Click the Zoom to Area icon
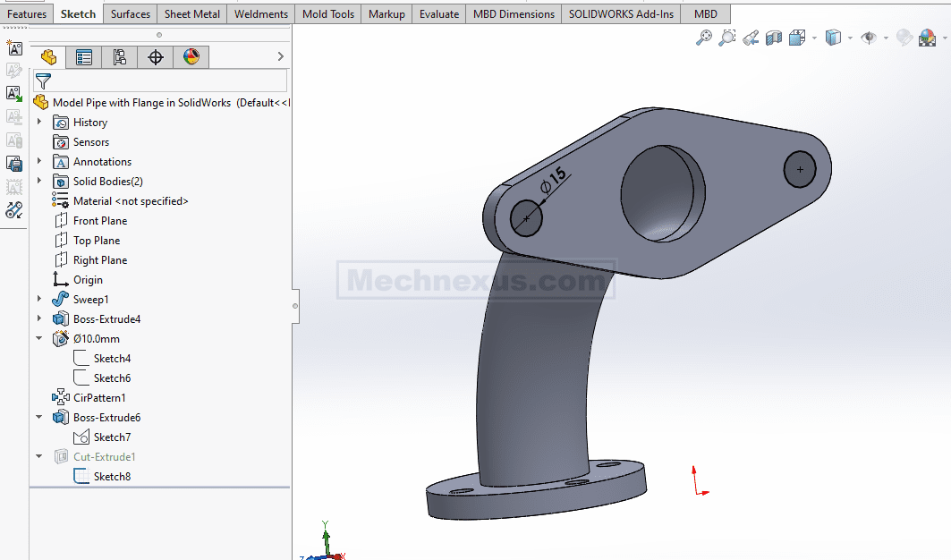951x560 pixels. (726, 38)
